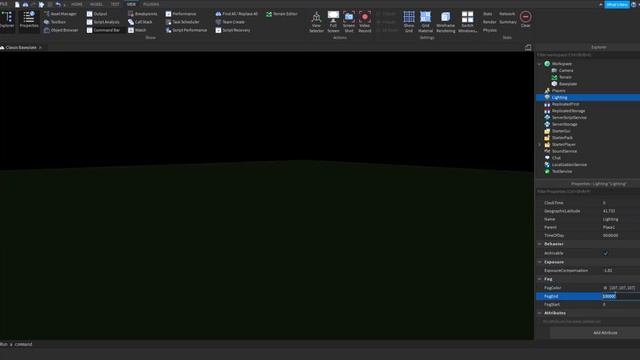Take a Screen Shot
The height and width of the screenshot is (360, 640).
(x=349, y=22)
